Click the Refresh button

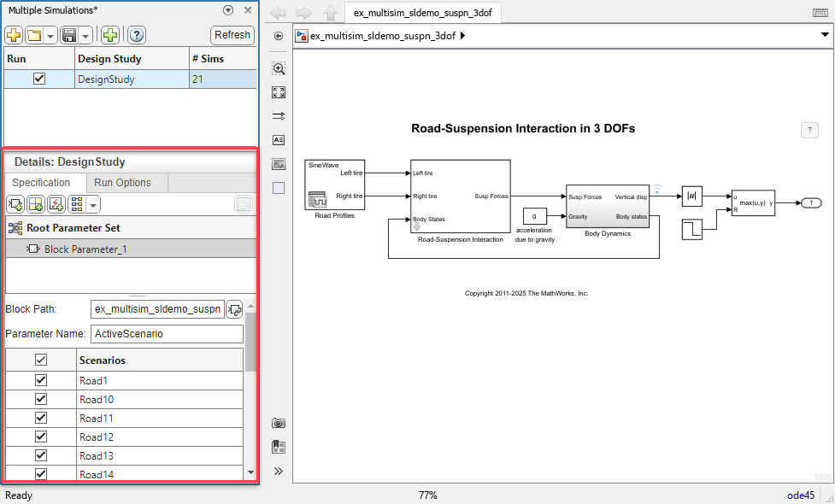tap(232, 35)
